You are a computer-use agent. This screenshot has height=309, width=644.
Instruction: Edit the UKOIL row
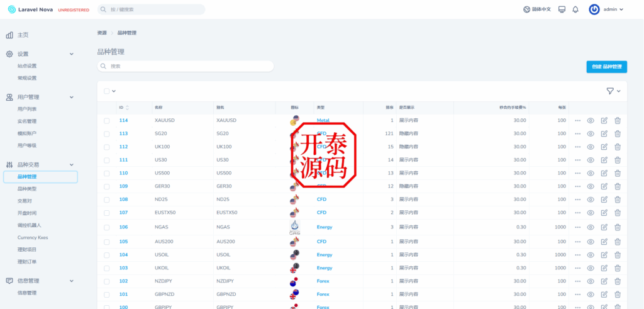[x=604, y=268]
